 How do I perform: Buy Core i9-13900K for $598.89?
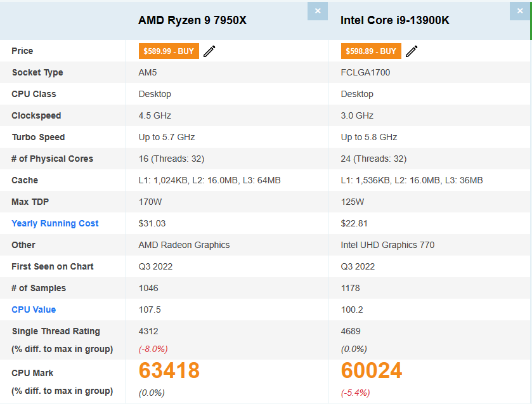(371, 51)
